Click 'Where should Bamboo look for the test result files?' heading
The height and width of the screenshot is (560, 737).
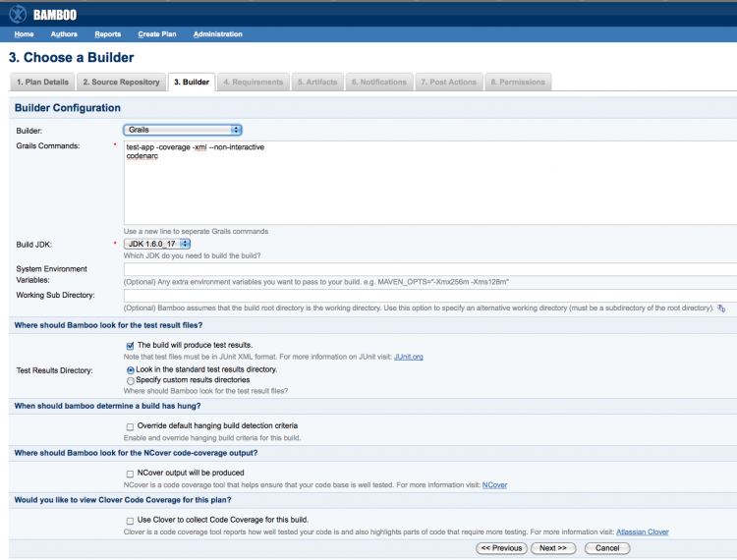(108, 325)
